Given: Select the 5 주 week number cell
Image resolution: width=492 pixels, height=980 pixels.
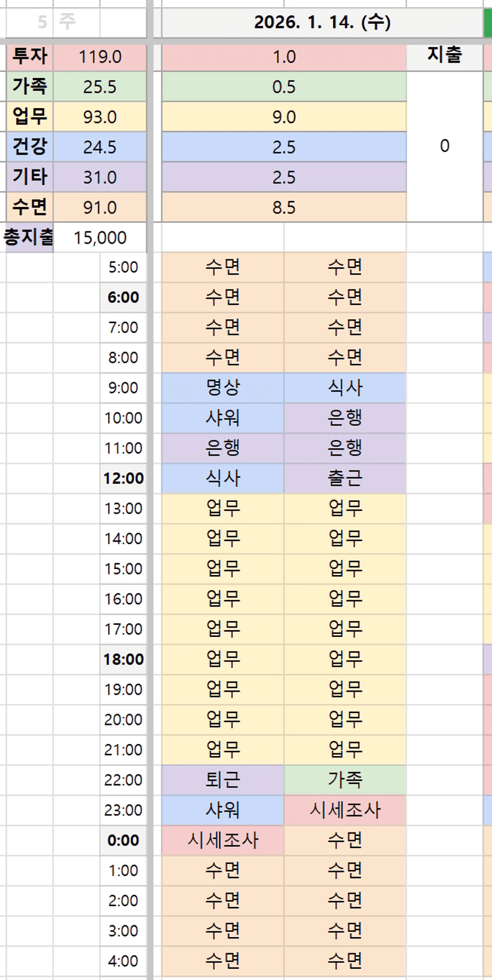Looking at the screenshot, I should coord(42,23).
